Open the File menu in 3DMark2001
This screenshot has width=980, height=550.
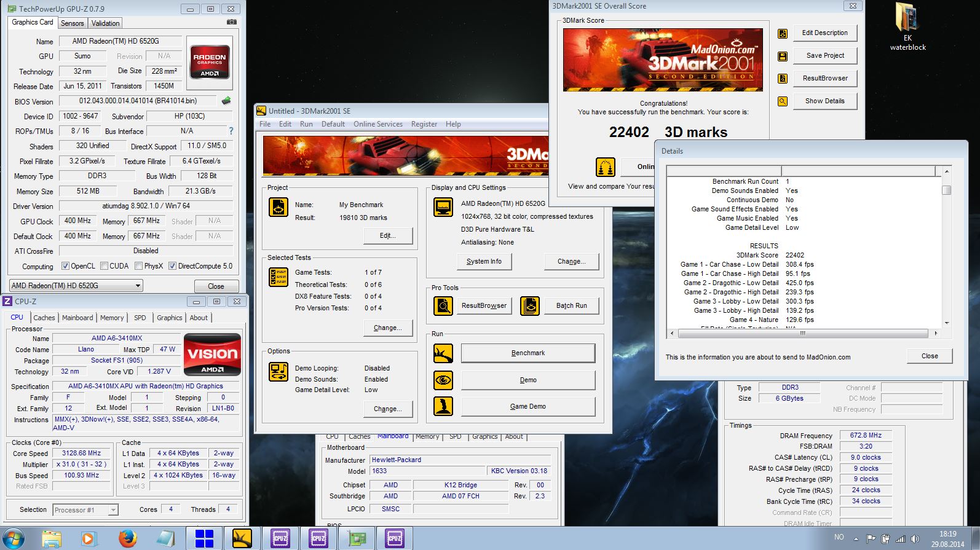point(265,124)
